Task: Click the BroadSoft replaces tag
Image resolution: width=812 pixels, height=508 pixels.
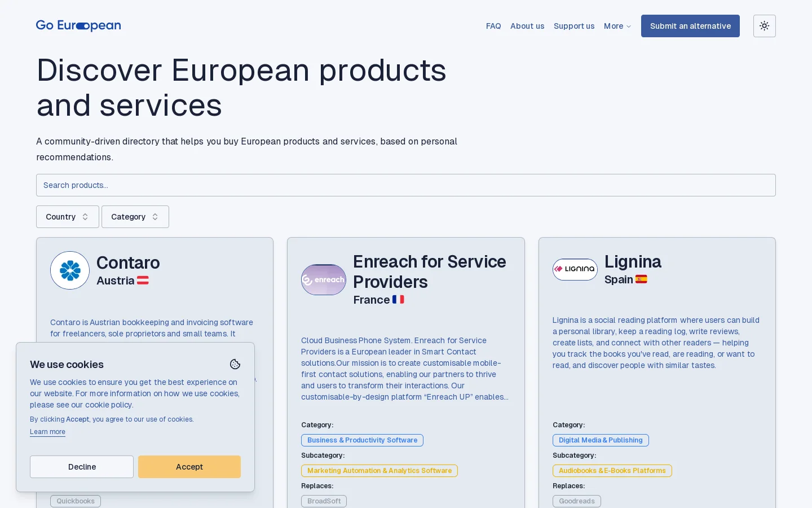Action: click(x=324, y=501)
